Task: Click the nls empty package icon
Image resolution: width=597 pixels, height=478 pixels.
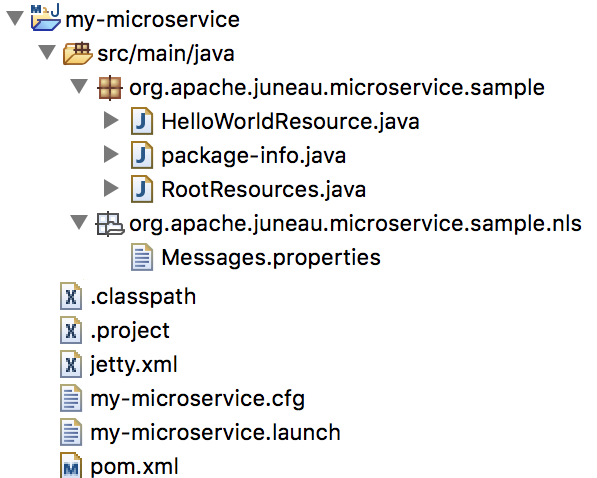Action: [109, 224]
